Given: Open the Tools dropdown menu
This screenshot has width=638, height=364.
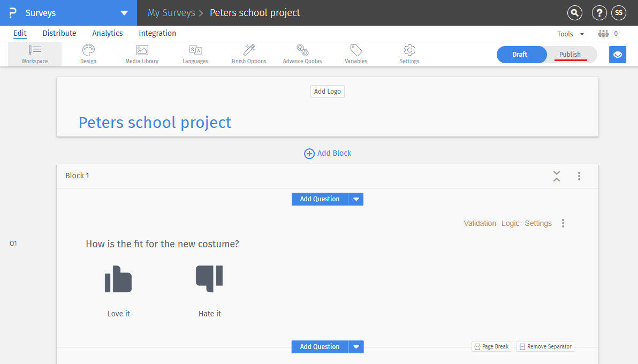Looking at the screenshot, I should point(571,34).
